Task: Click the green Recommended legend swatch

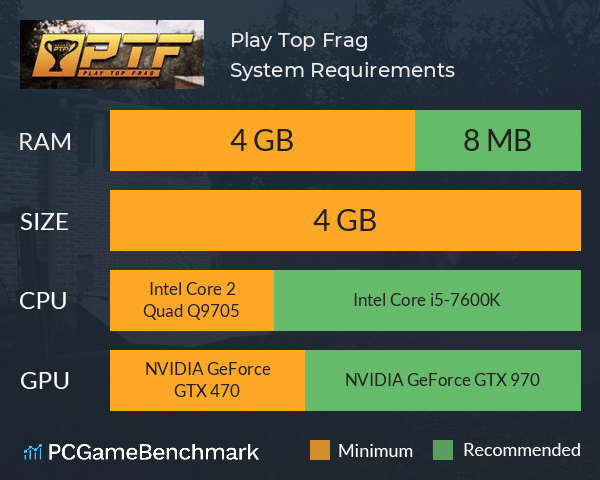Action: coord(443,450)
